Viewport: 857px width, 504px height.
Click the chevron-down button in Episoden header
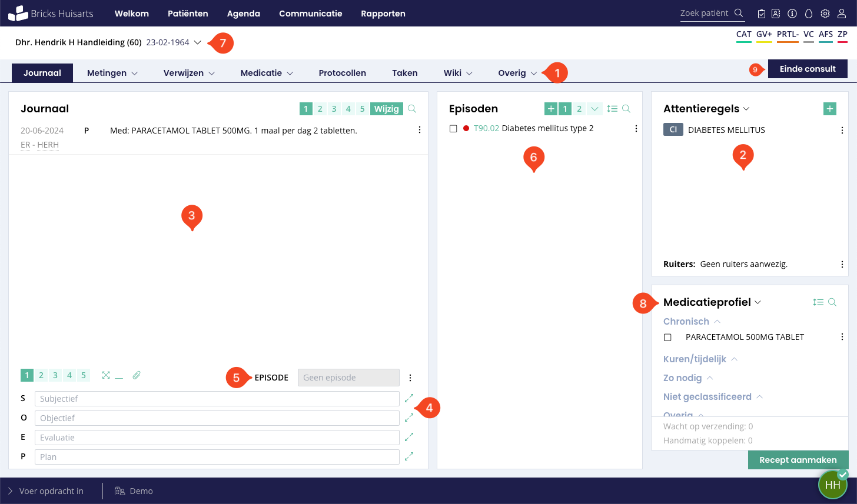594,109
